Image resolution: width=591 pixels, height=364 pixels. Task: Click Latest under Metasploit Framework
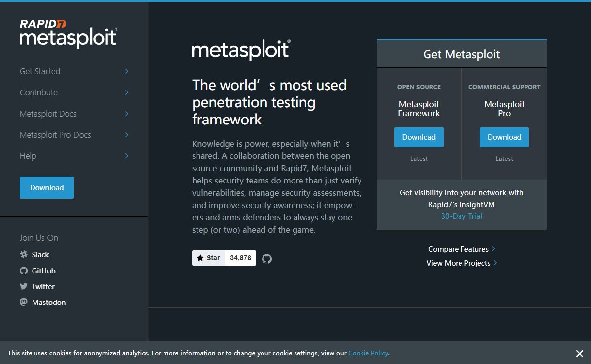pos(419,159)
